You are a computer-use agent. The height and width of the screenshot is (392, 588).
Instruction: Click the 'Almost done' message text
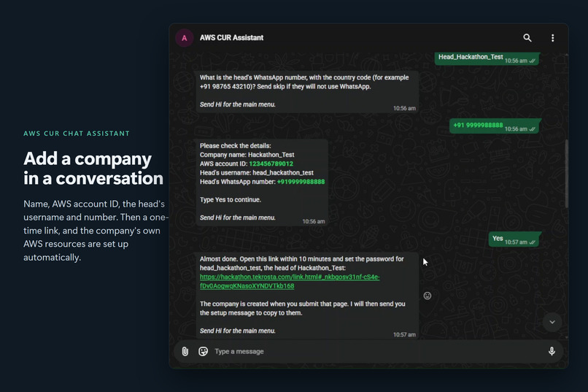coord(301,264)
